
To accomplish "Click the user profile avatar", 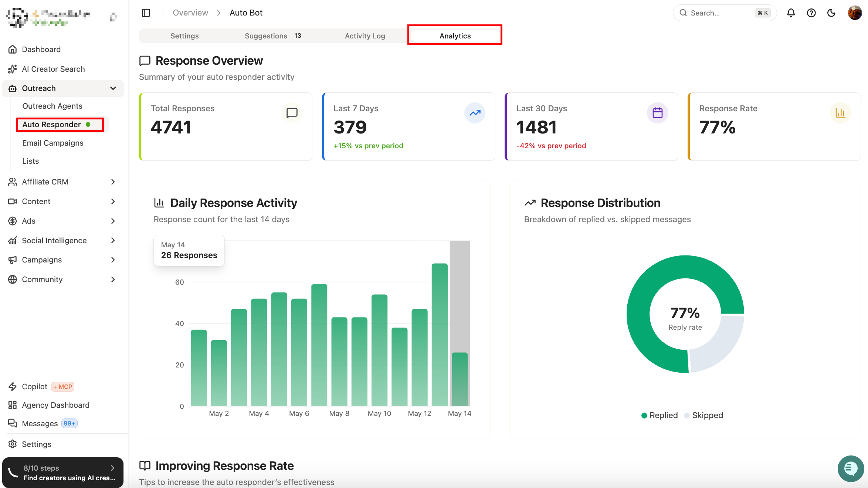I will point(855,13).
